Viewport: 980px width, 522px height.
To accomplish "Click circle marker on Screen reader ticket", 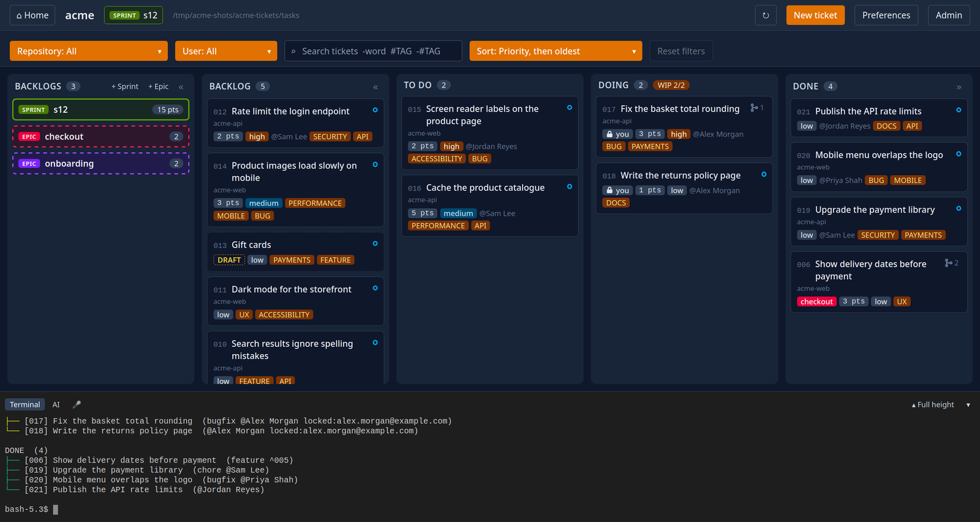I will [570, 108].
